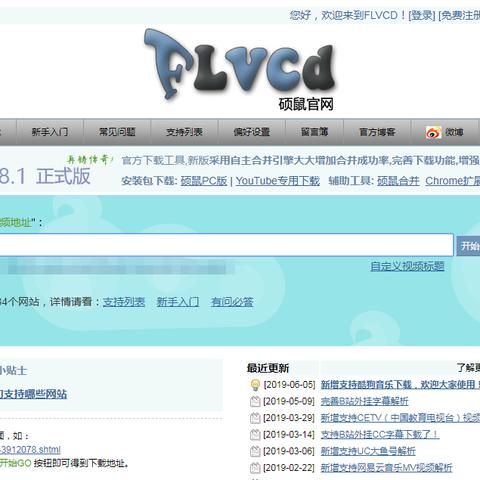The height and width of the screenshot is (480, 480).
Task: Click the lightbulb icon beside 2019-06-05 entry
Action: pos(255,385)
